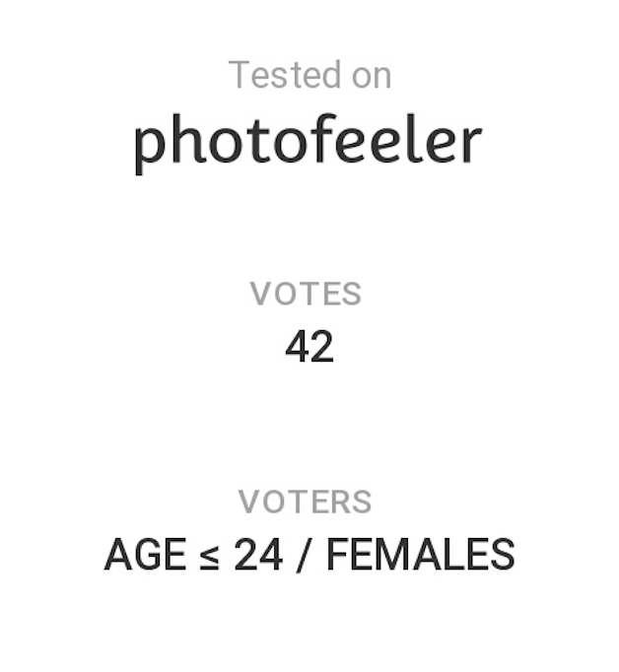Image resolution: width=619 pixels, height=672 pixels.
Task: Select the number 24 in age filter
Action: click(258, 555)
